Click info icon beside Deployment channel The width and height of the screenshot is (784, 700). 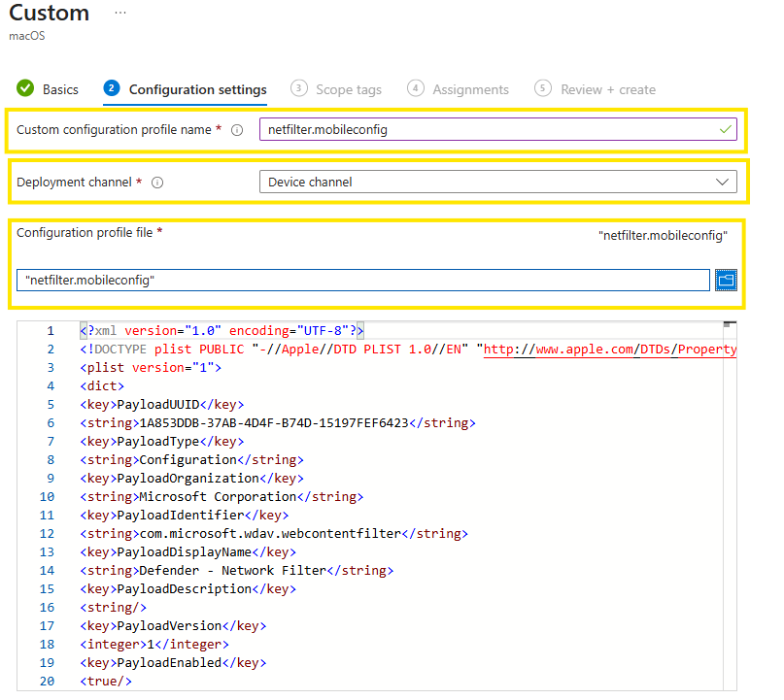[157, 183]
